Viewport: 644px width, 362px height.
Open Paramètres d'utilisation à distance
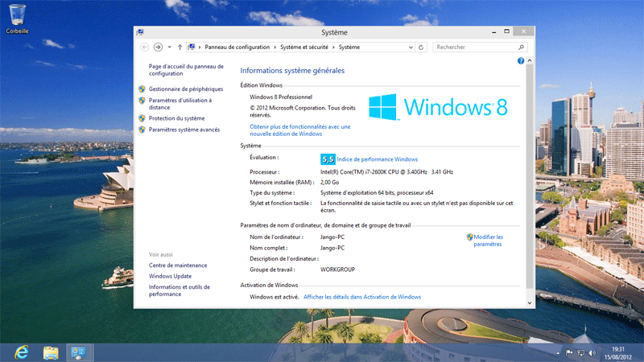180,104
